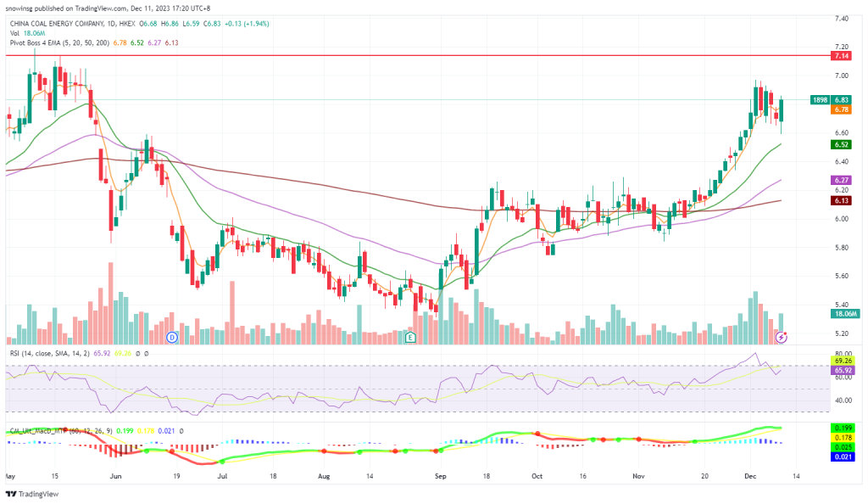Click the green earnings 'E' marker icon
Image resolution: width=868 pixels, height=504 pixels.
point(410,337)
